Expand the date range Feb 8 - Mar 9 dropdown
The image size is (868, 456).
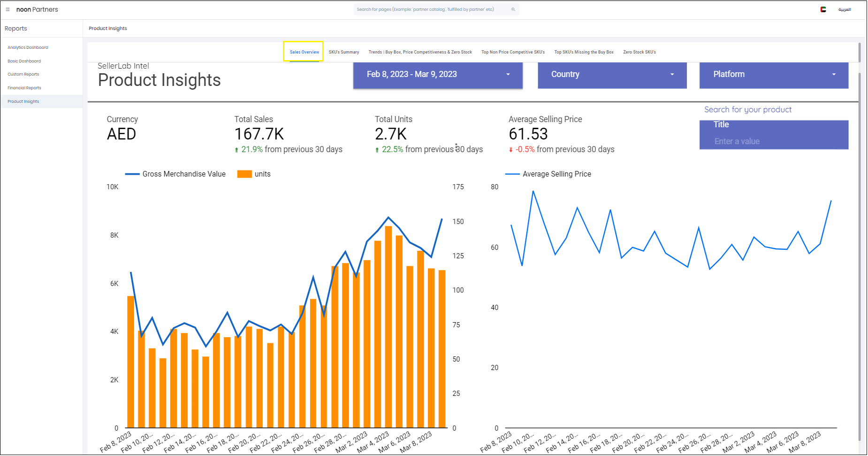click(437, 75)
